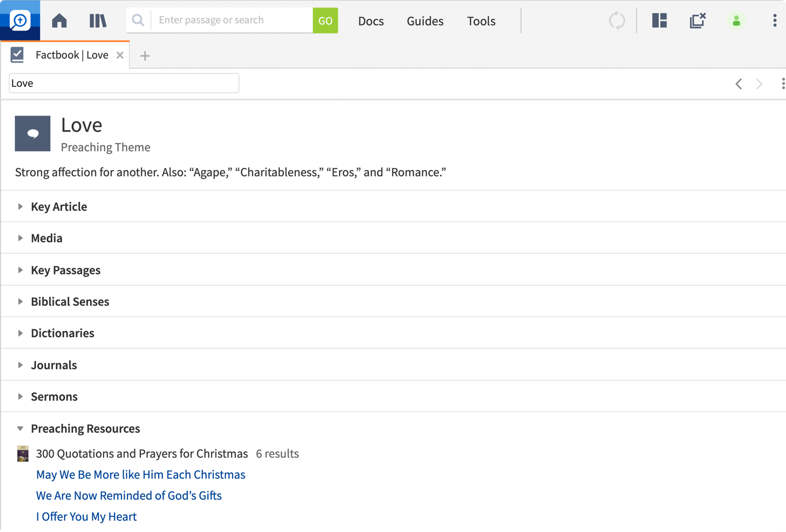Collapse the Preaching Resources section
Screen dimensions: 786x532
tap(85, 428)
